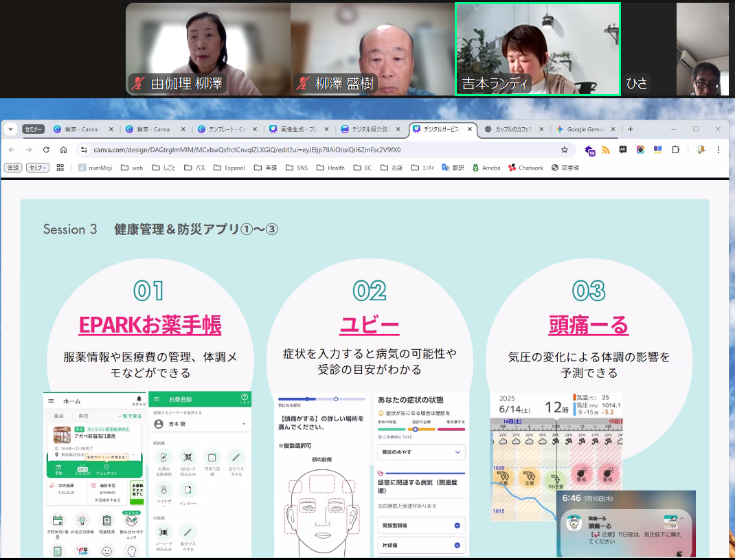Go to browser home page icon

63,150
